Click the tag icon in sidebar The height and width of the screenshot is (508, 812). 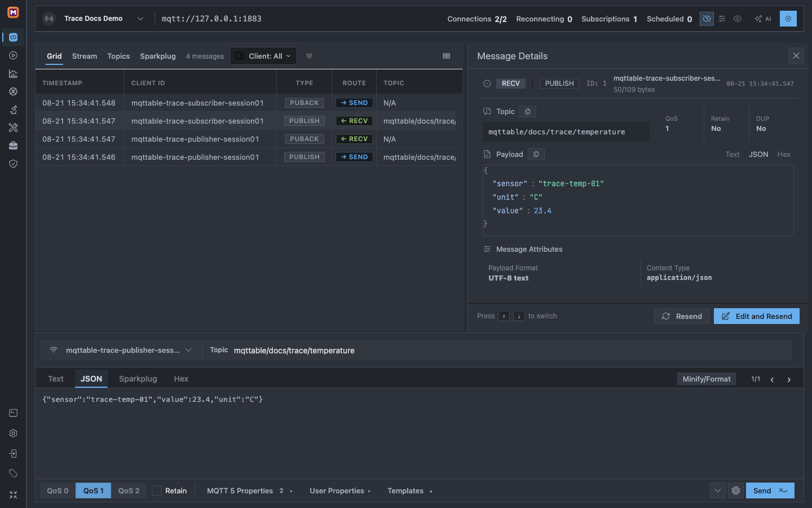[13, 474]
